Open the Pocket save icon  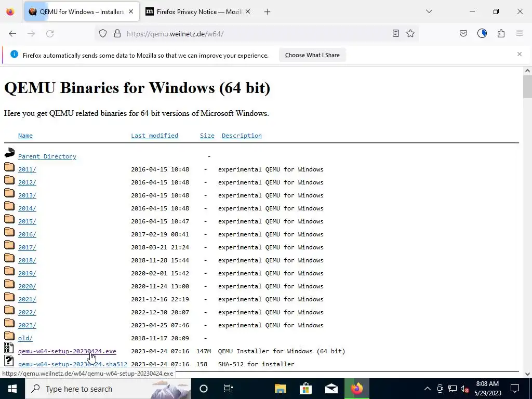[x=463, y=34]
